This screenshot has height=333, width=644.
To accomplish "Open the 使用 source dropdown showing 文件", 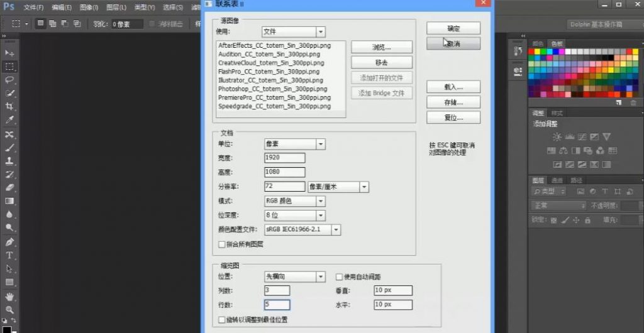I will (293, 31).
